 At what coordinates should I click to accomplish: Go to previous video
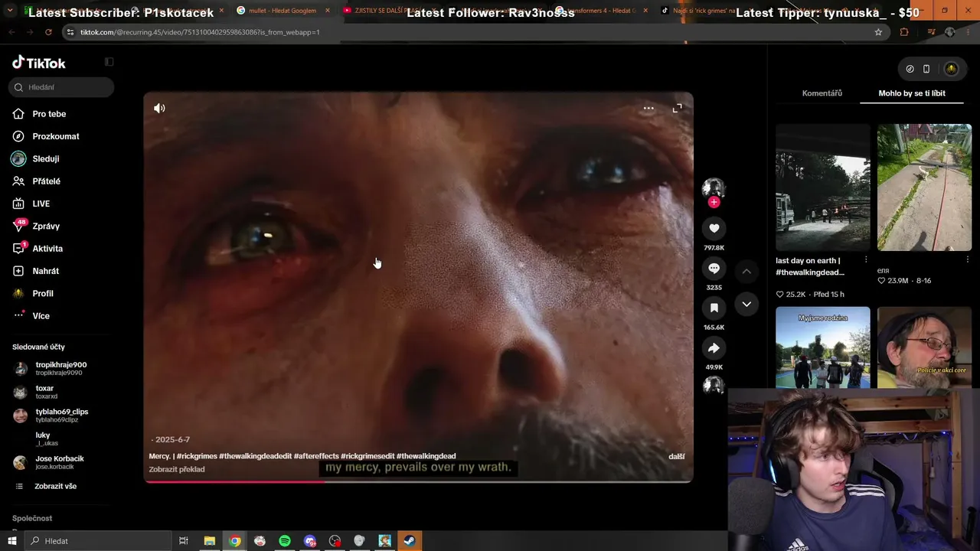(x=746, y=271)
